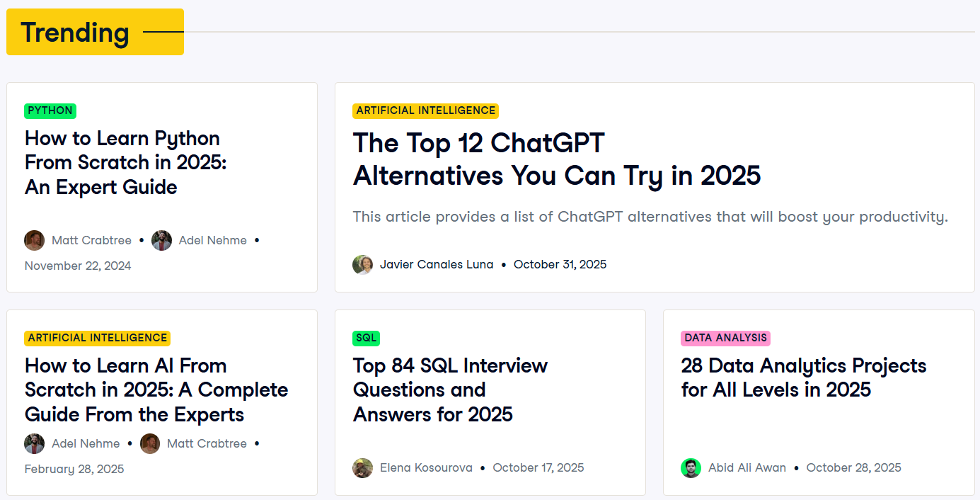Viewport: 980px width, 500px height.
Task: Open the article How to Learn Python From Scratch
Action: pyautogui.click(x=125, y=162)
